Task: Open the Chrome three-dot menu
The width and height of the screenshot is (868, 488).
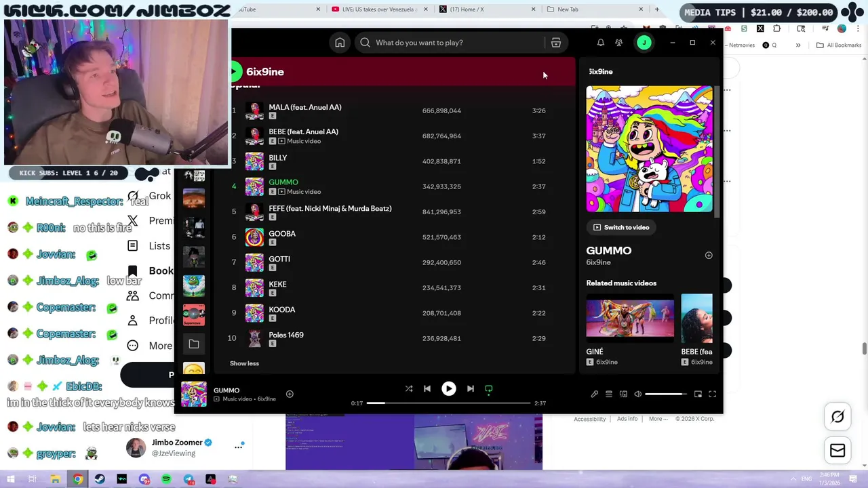Action: 856,28
